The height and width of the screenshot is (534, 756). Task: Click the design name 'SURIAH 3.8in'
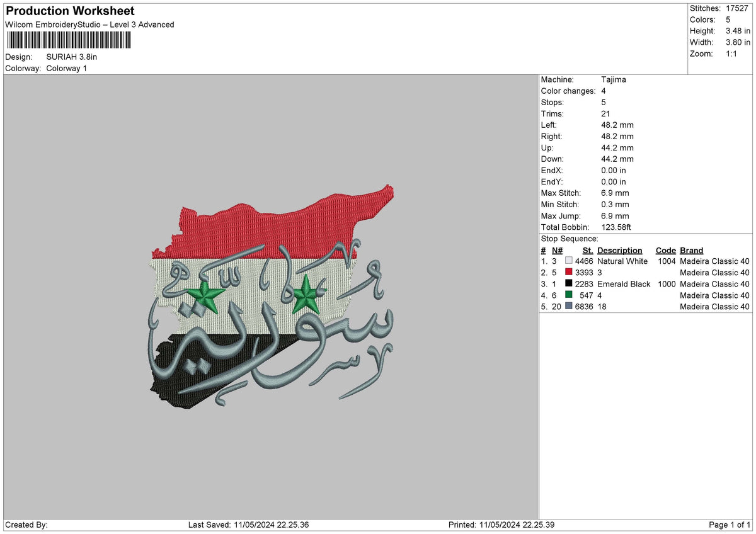coord(72,57)
